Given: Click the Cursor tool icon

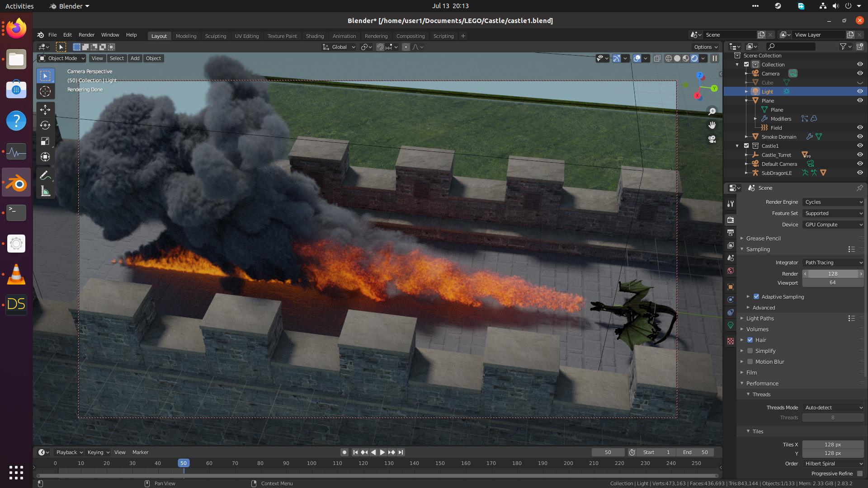Looking at the screenshot, I should (45, 91).
